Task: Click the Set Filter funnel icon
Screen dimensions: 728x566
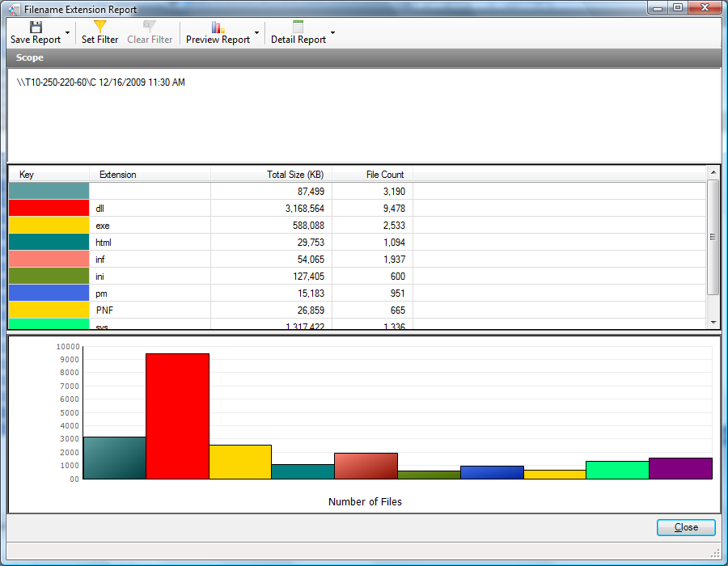Action: pyautogui.click(x=99, y=27)
